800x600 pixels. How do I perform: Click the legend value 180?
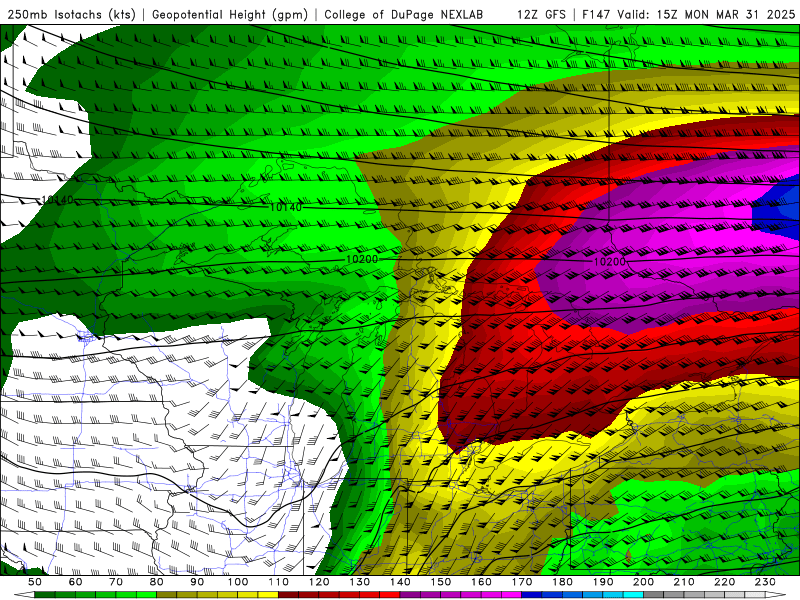click(x=562, y=582)
